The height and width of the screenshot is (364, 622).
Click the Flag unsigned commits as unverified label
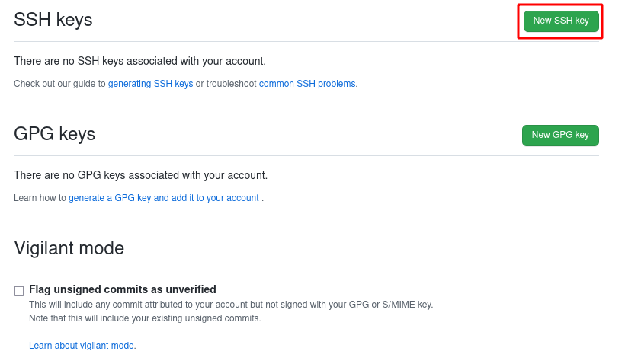[x=123, y=289]
